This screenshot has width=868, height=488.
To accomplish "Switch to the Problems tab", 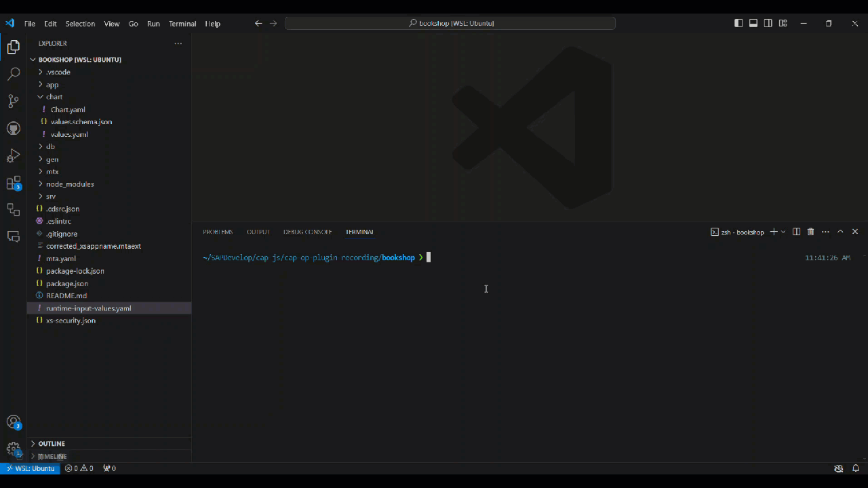I will 218,232.
